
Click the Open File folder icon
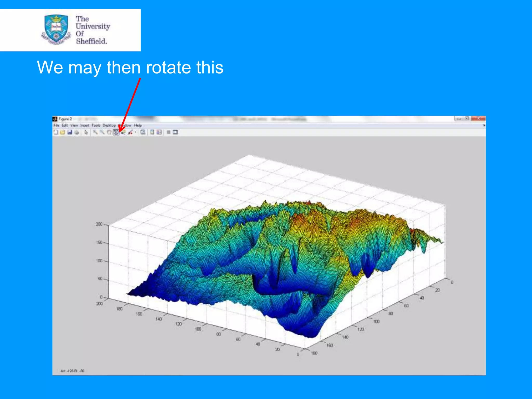(x=63, y=132)
